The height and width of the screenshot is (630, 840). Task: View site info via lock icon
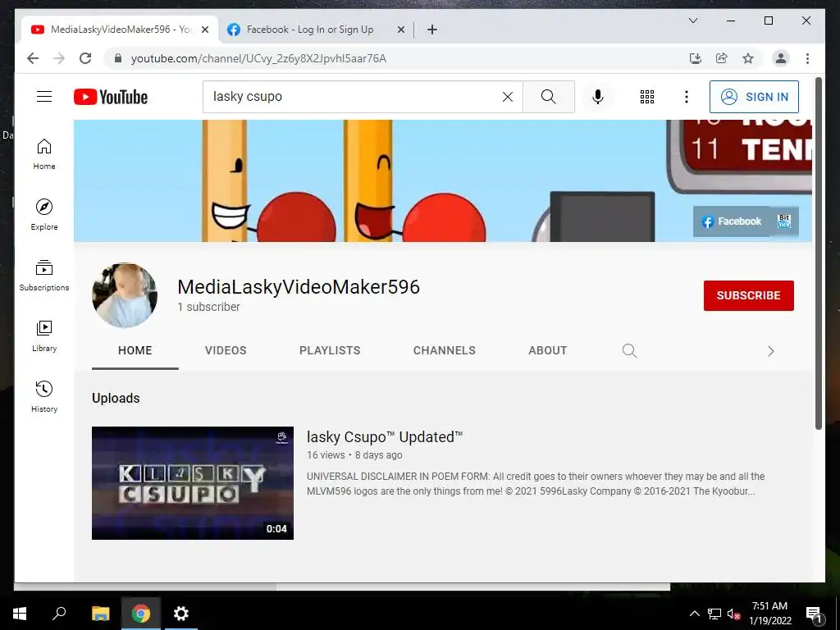tap(118, 58)
